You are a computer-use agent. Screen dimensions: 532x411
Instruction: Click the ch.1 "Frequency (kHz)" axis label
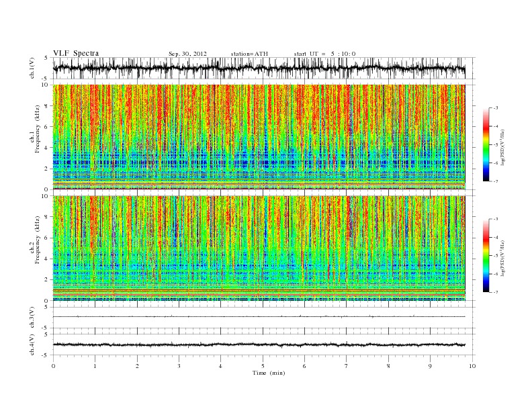coord(38,129)
